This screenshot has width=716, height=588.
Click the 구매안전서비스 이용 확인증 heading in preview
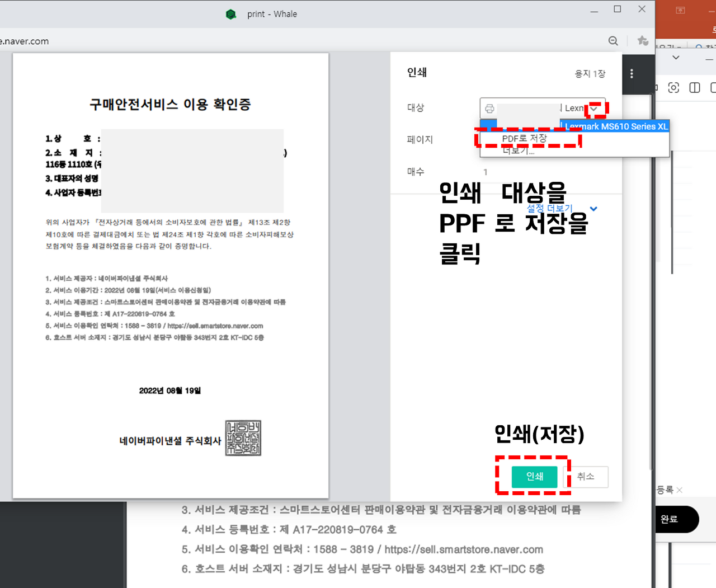(171, 105)
